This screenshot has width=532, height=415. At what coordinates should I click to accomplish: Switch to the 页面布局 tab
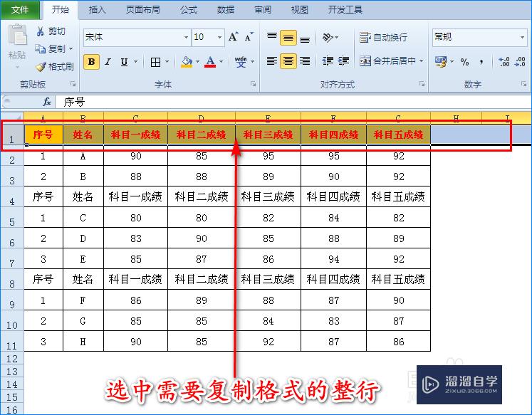[143, 9]
